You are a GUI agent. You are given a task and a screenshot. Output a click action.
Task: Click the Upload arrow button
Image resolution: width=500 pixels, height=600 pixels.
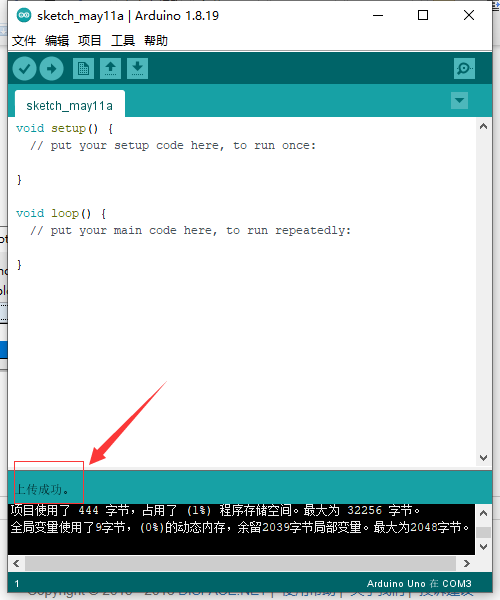[52, 69]
